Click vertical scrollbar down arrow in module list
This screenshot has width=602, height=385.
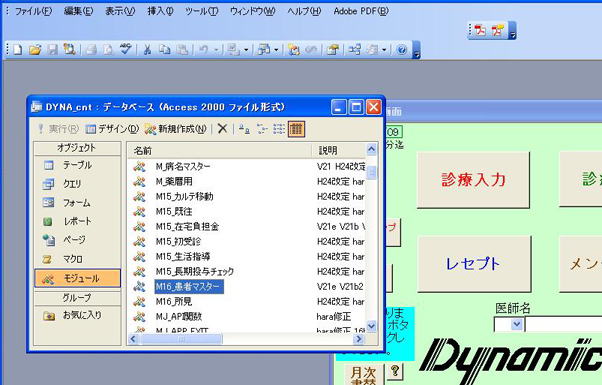tap(371, 326)
